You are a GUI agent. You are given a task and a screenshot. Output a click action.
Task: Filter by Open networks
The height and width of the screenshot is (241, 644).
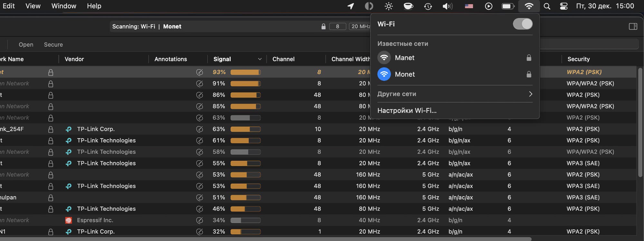pyautogui.click(x=26, y=44)
